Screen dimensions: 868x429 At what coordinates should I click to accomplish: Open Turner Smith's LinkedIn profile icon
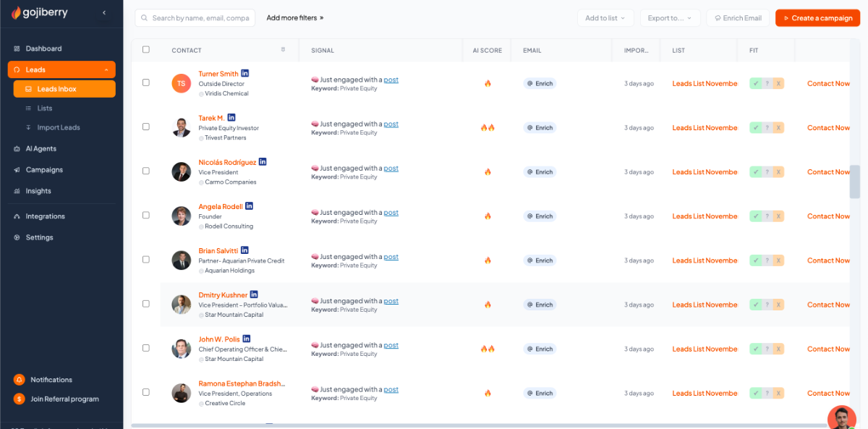[245, 74]
